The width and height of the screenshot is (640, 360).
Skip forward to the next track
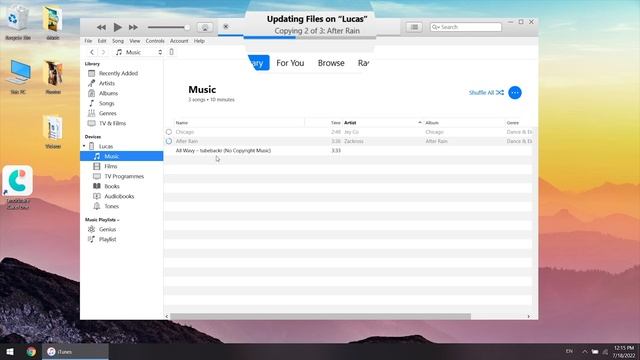(x=133, y=27)
